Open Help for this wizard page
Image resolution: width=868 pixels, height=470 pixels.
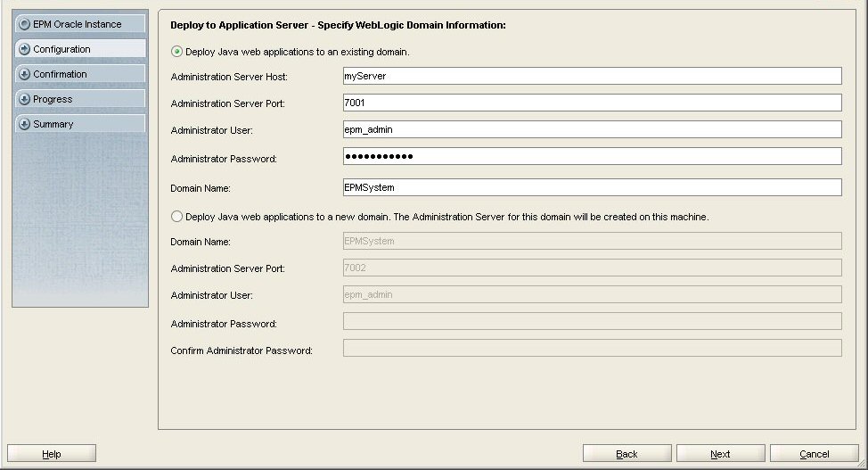[x=52, y=453]
